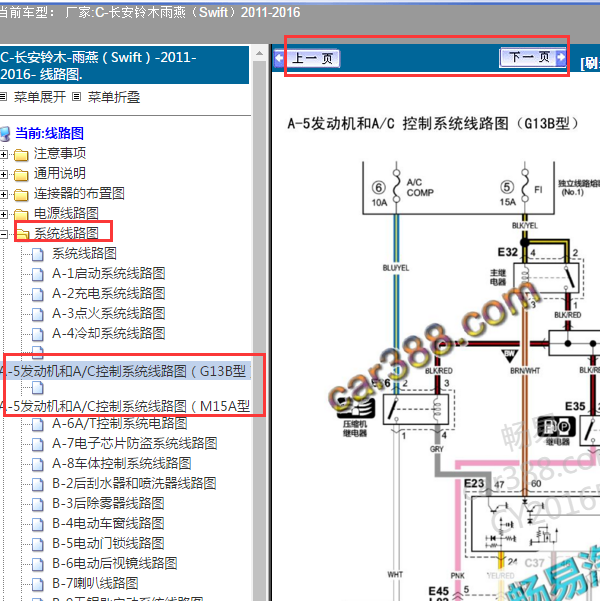Viewport: 600px width, 601px height.
Task: Open the 系统线路图 child page entry
Action: tap(84, 253)
